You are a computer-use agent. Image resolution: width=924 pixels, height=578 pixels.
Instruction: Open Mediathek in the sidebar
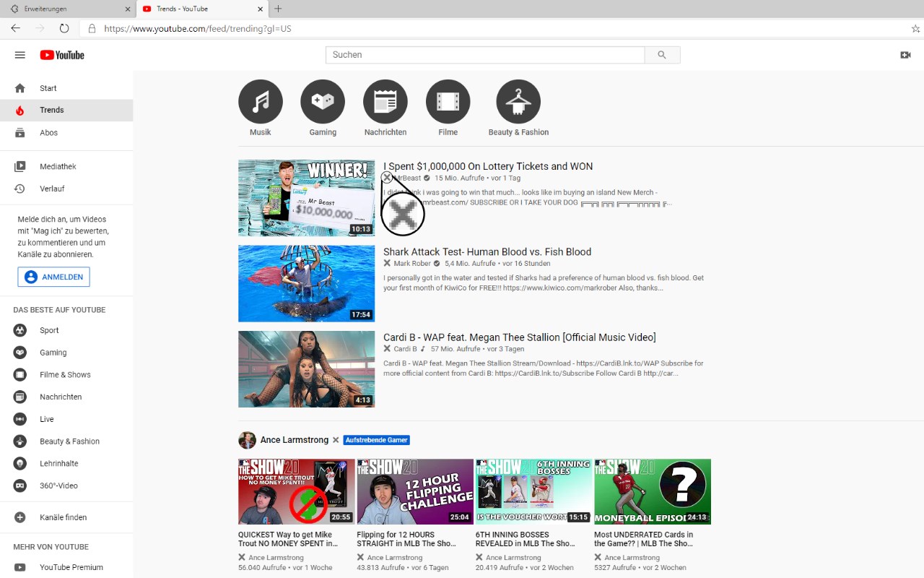(x=66, y=167)
